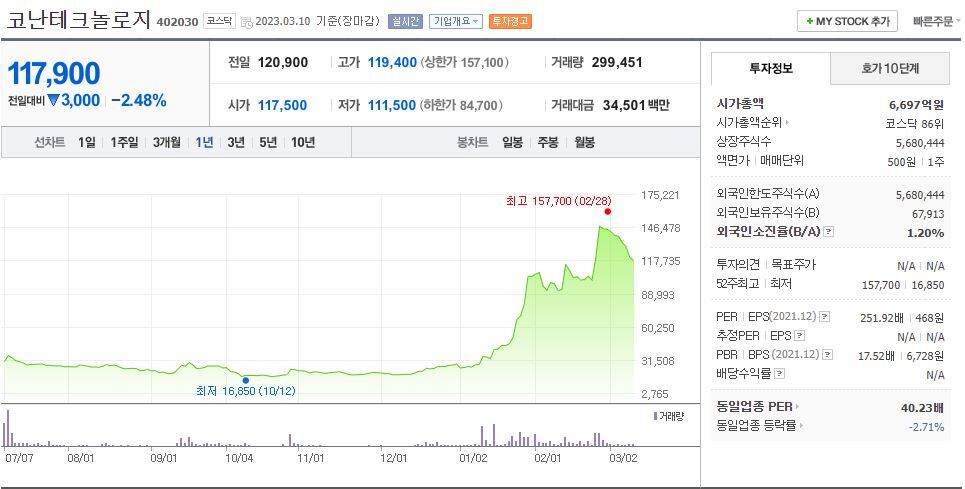Click the 시가총액 value 6,697억원
This screenshot has height=489, width=965.
[x=916, y=105]
